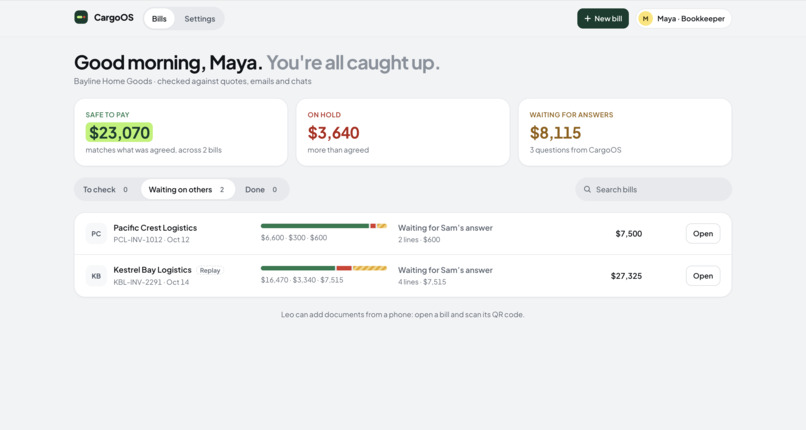Open the Settings tab
The height and width of the screenshot is (430, 806).
199,18
